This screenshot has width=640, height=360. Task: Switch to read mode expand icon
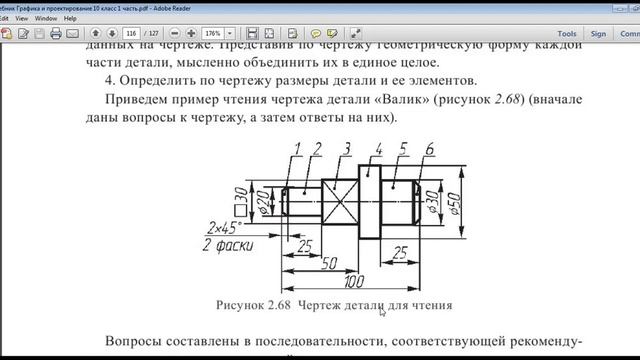pyautogui.click(x=356, y=33)
